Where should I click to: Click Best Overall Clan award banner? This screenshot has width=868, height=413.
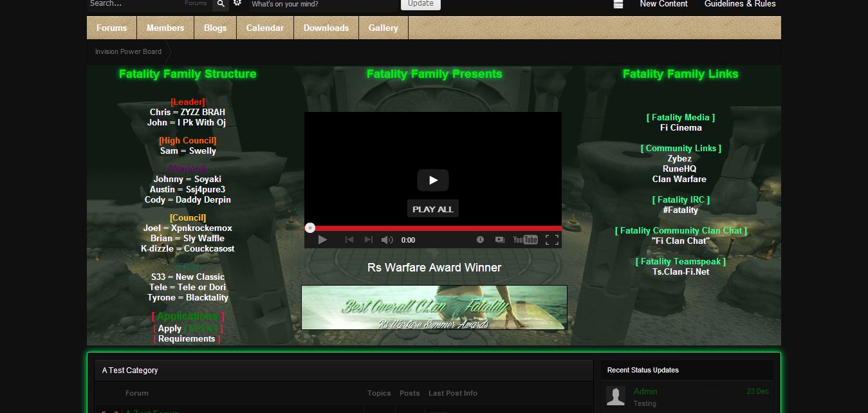point(434,307)
